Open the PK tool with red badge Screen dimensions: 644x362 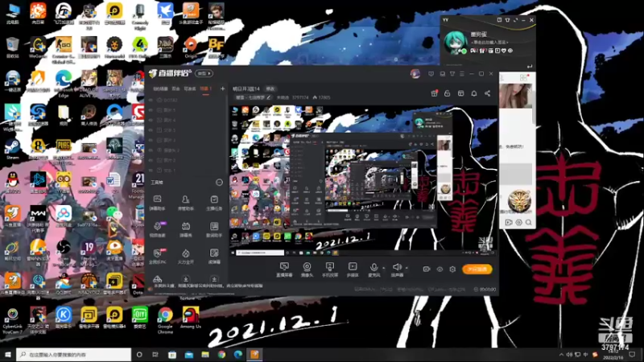(x=157, y=256)
